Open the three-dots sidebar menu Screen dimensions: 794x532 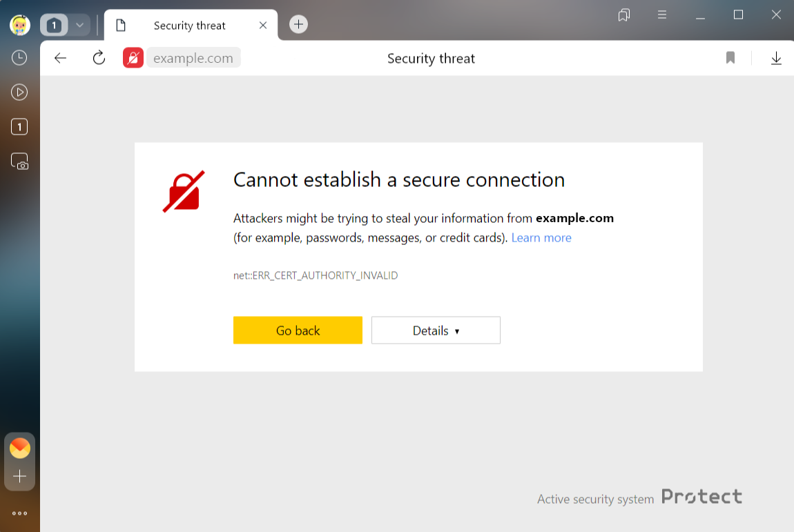(x=19, y=513)
